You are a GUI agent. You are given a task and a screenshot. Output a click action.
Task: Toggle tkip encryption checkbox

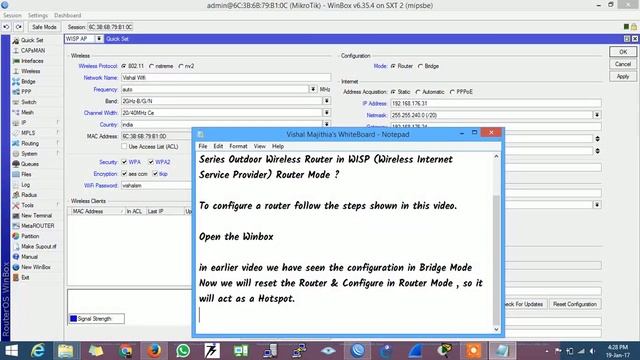click(x=155, y=173)
